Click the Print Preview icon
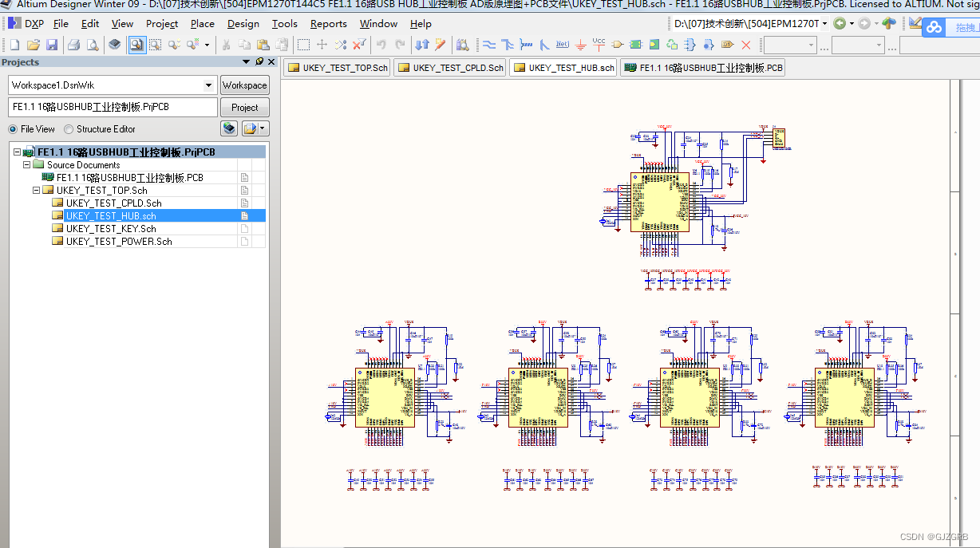The height and width of the screenshot is (548, 980). 93,45
